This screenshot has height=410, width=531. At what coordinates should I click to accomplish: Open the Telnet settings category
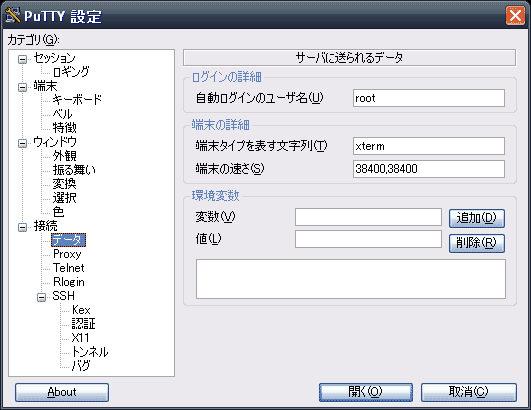click(x=68, y=268)
